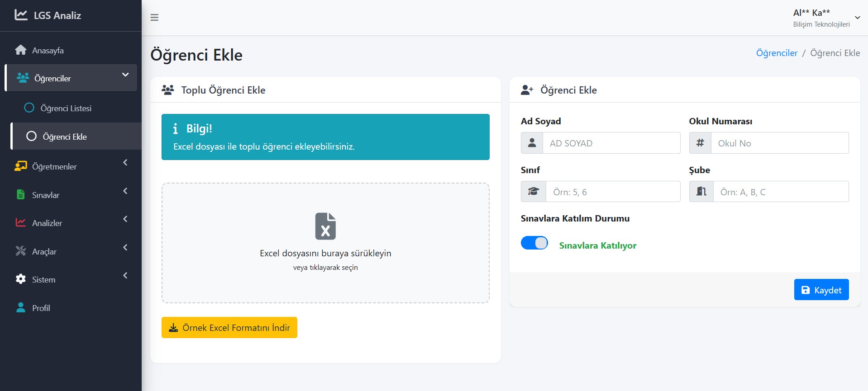Click the Sistem gear icon in sidebar
The image size is (868, 391).
(21, 279)
